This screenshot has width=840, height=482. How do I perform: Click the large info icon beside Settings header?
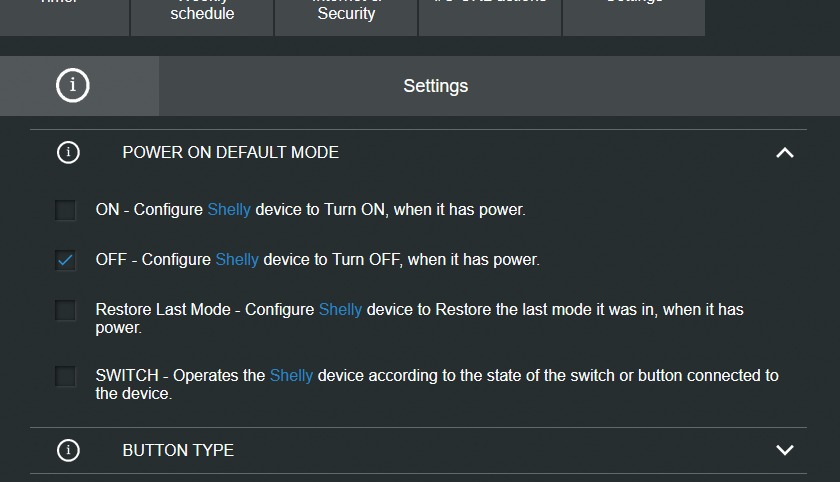click(x=73, y=85)
